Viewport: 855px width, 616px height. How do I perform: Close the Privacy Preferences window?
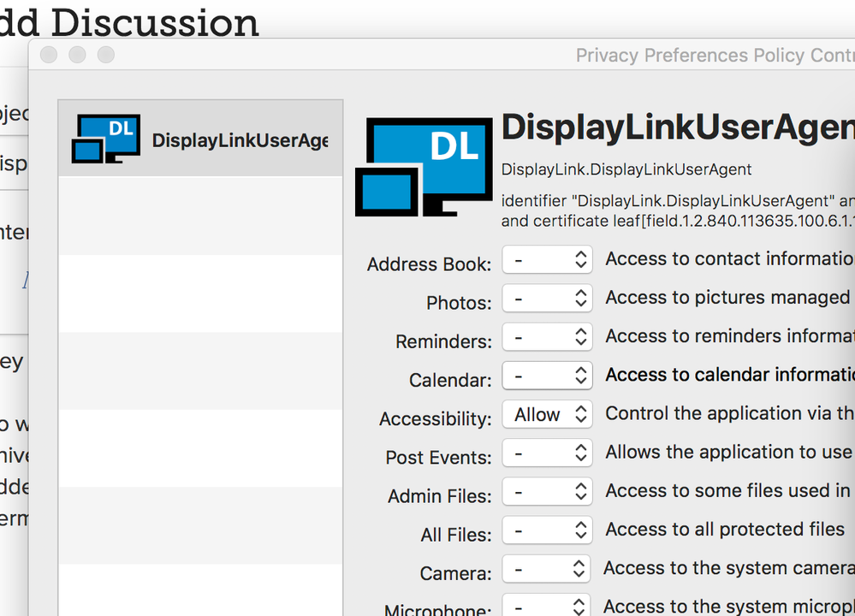[49, 55]
